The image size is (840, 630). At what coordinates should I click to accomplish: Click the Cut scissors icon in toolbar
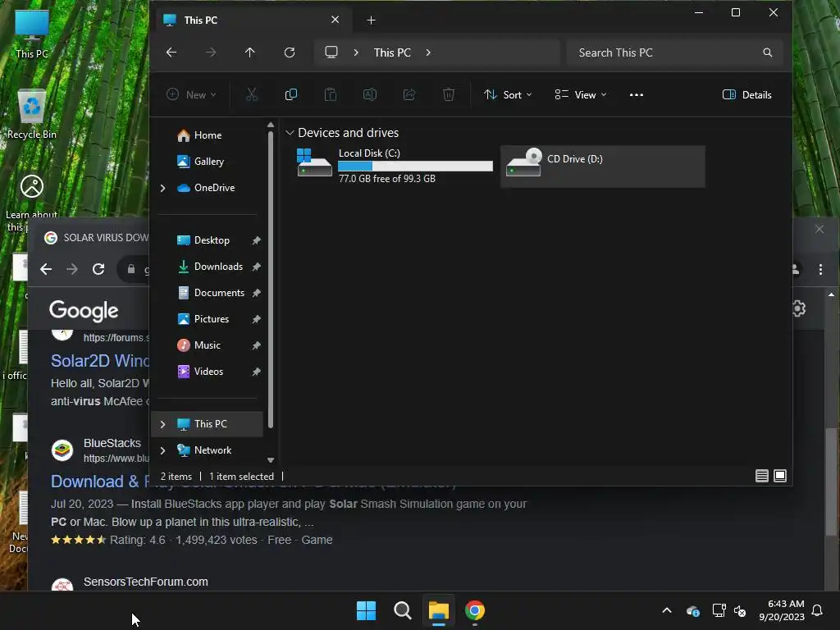pyautogui.click(x=252, y=95)
